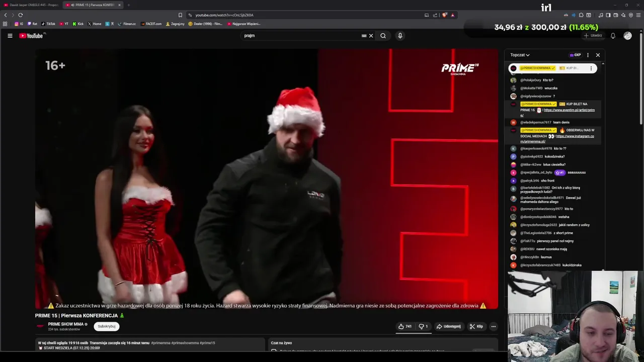Image resolution: width=644 pixels, height=362 pixels.
Task: Close the live chat panel
Action: tap(598, 55)
